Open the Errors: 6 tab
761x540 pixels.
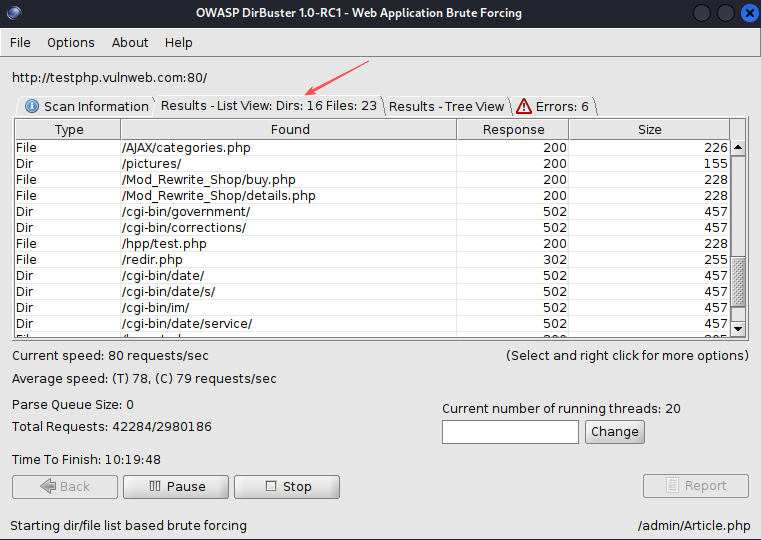point(554,106)
